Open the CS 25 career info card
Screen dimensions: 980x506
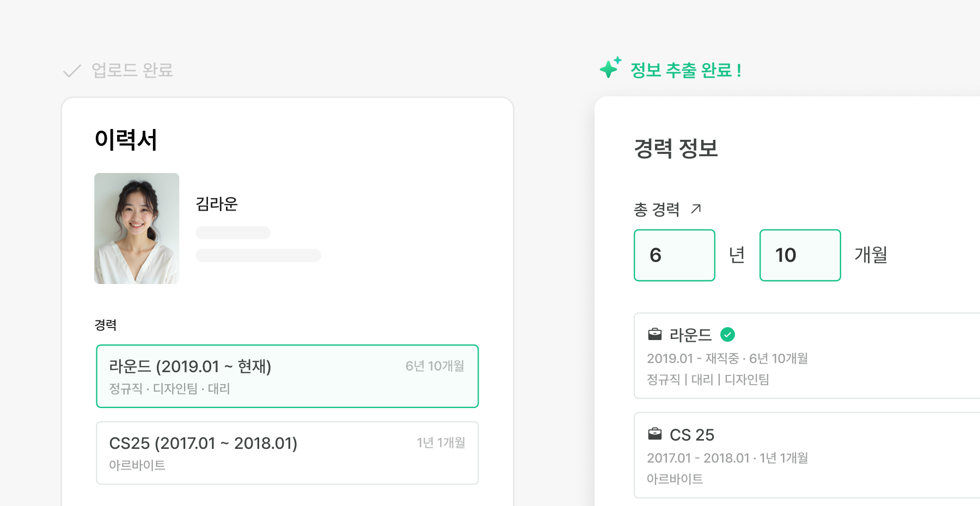pos(806,455)
